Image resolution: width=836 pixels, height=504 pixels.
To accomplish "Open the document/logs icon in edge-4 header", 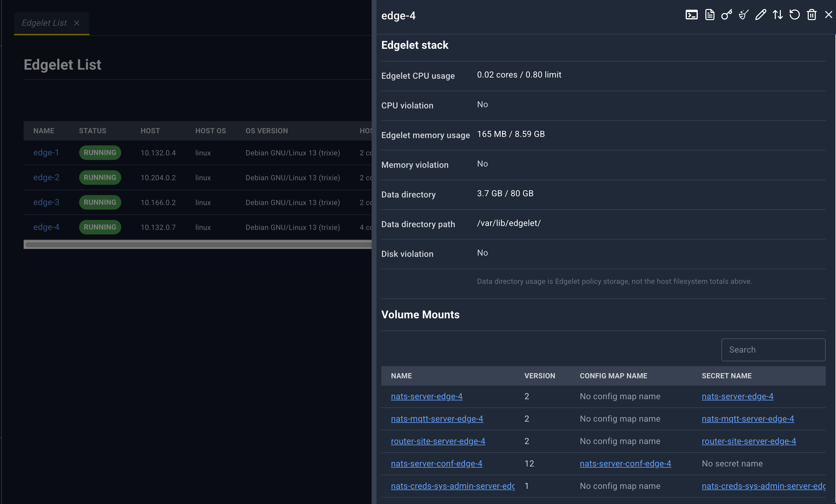I will 709,15.
